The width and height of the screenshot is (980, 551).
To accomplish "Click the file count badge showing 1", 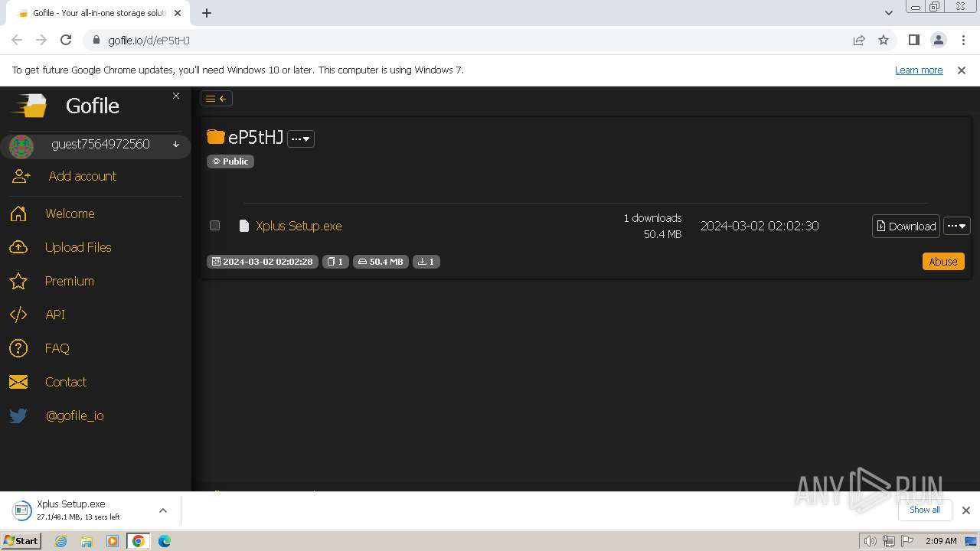I will coord(335,262).
